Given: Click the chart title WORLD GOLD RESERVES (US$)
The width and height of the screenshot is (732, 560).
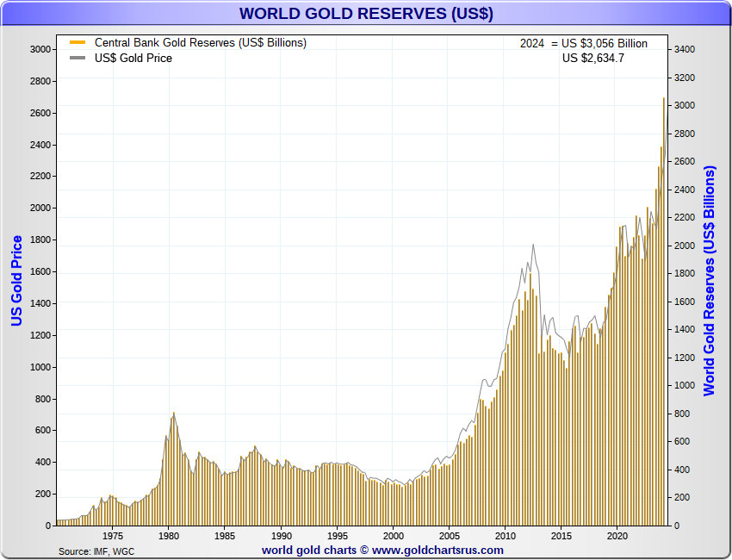Looking at the screenshot, I should 366,13.
